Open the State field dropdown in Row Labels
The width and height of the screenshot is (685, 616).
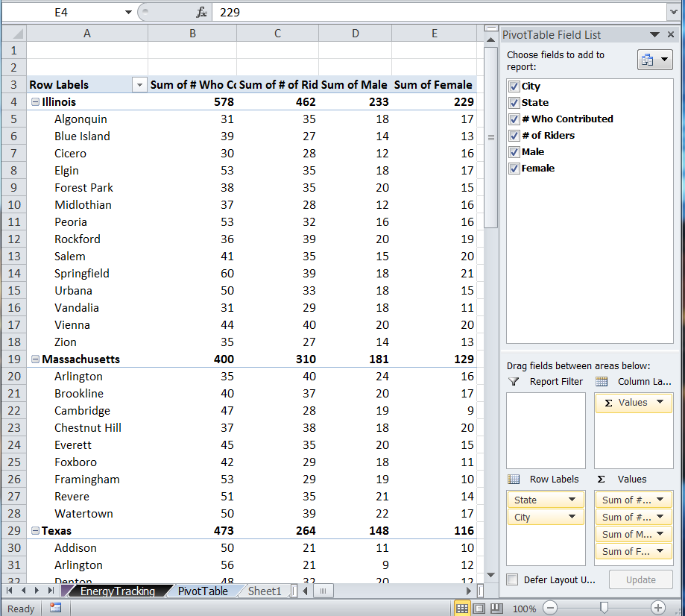coord(572,500)
